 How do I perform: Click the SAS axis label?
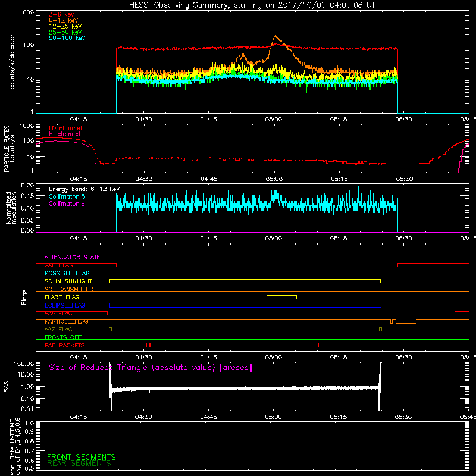click(x=7, y=387)
